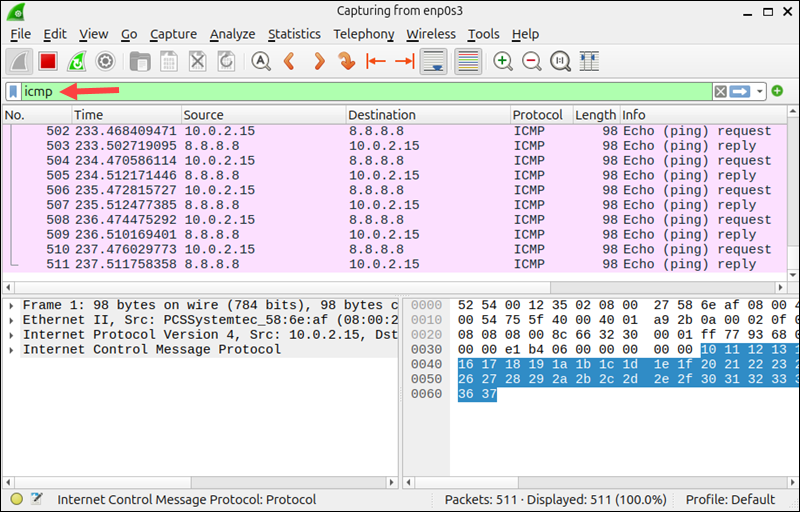The width and height of the screenshot is (800, 512).
Task: Open the File menu
Action: click(20, 34)
